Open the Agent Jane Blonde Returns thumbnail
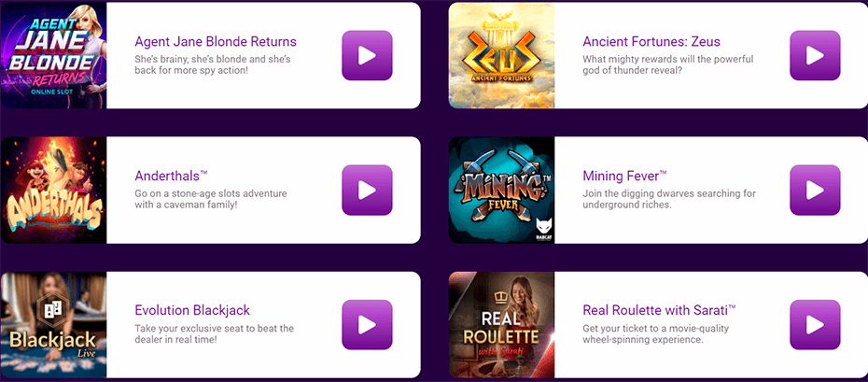The image size is (868, 382). 53,55
